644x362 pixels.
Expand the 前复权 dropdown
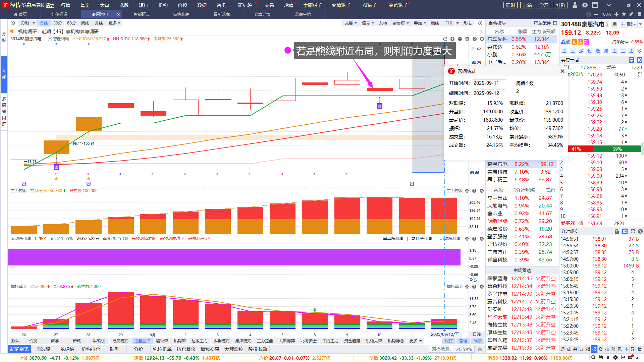point(401,23)
